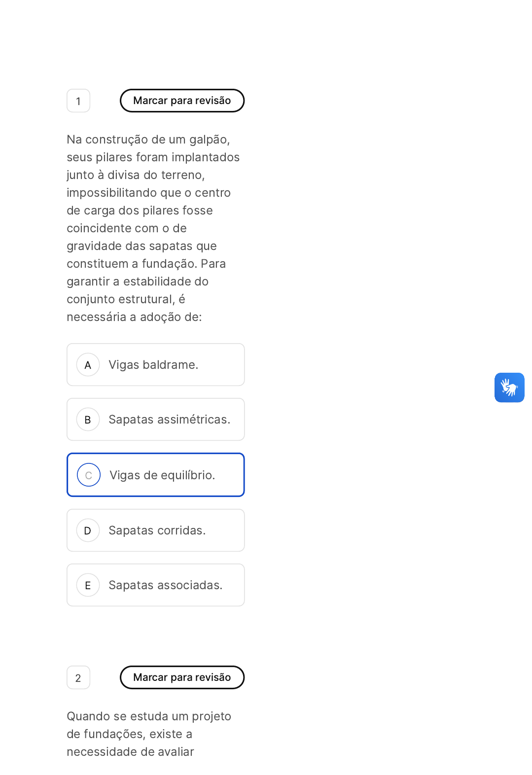Viewport: 532px width, 775px height.
Task: Choose answer 'Sapatas assimétricas.'
Action: [169, 420]
